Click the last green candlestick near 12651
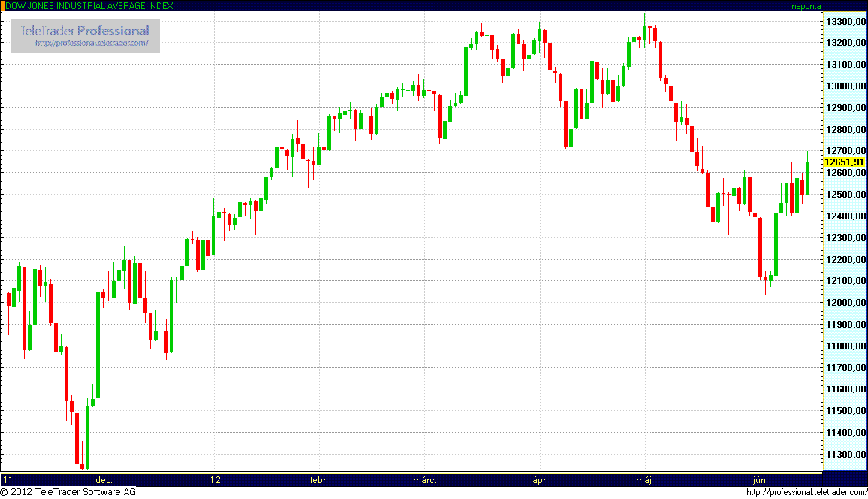This screenshot has width=868, height=499. (x=808, y=177)
